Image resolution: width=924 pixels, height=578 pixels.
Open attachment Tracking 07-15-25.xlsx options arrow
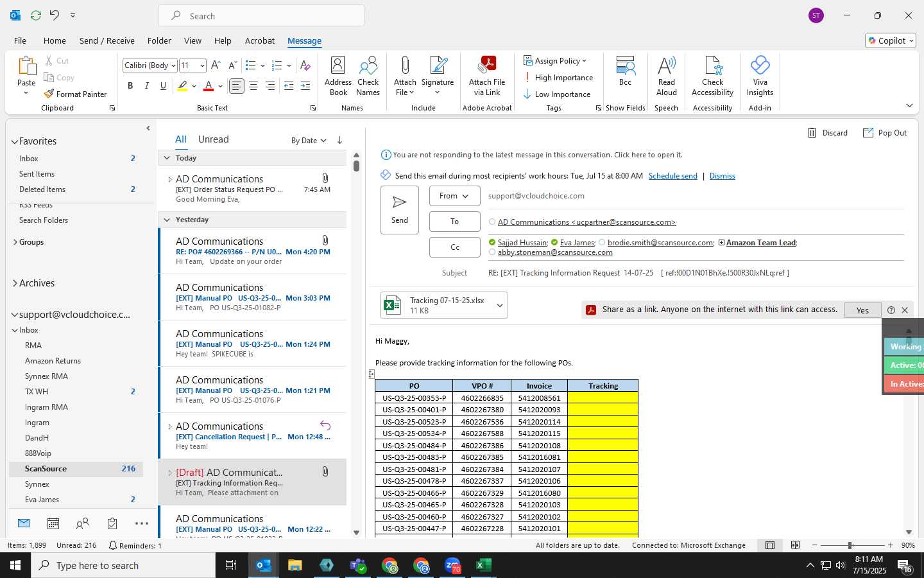coord(500,306)
